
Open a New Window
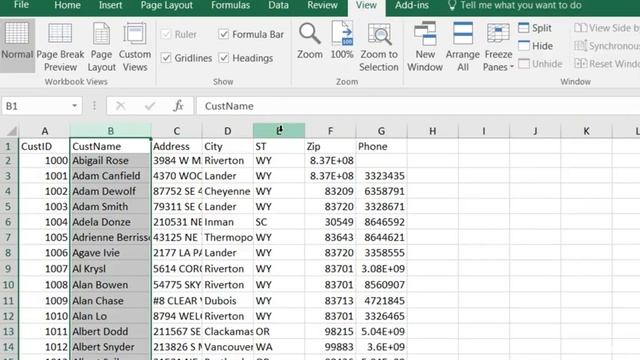[x=425, y=47]
